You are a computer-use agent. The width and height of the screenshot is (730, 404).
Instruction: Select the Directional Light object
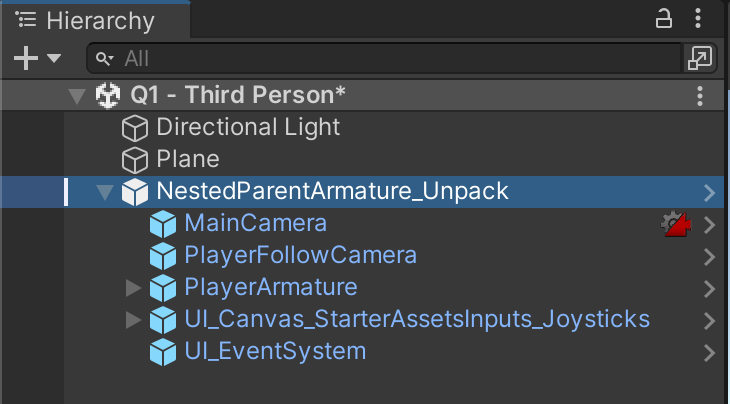[248, 128]
